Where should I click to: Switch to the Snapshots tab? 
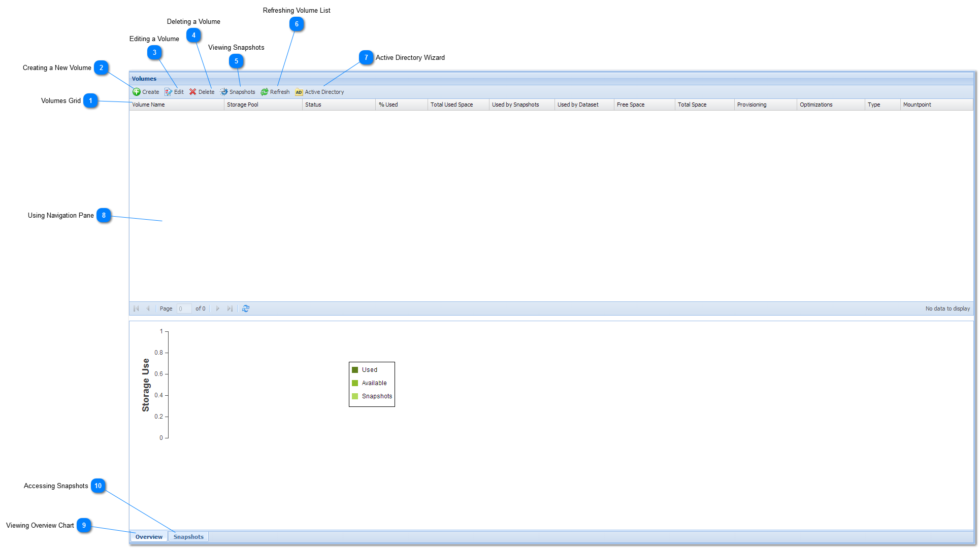187,536
